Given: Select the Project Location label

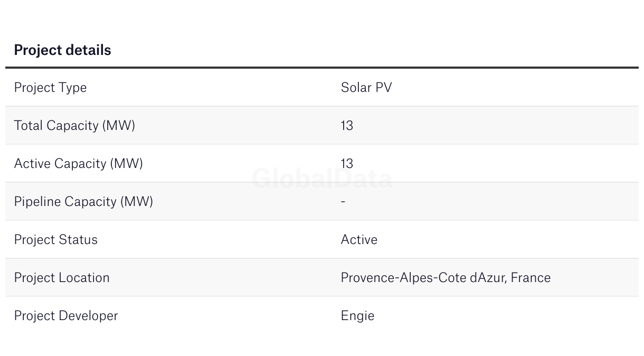Looking at the screenshot, I should point(62,278).
